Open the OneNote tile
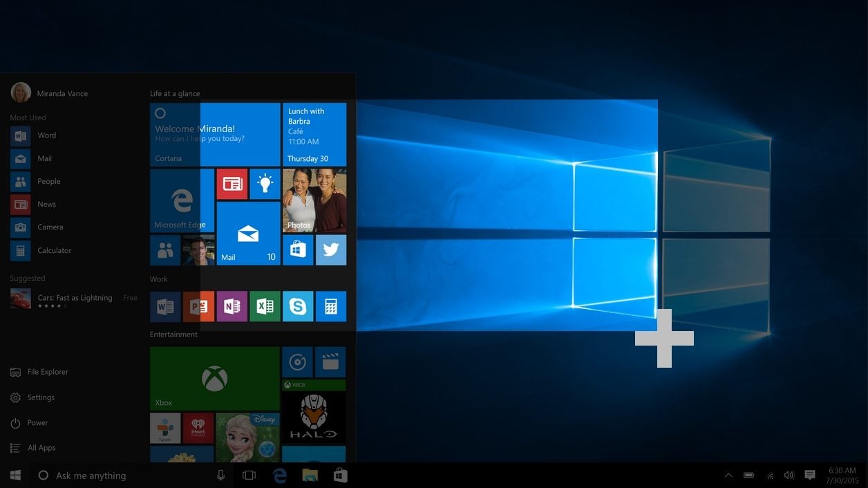868x488 pixels. (232, 306)
